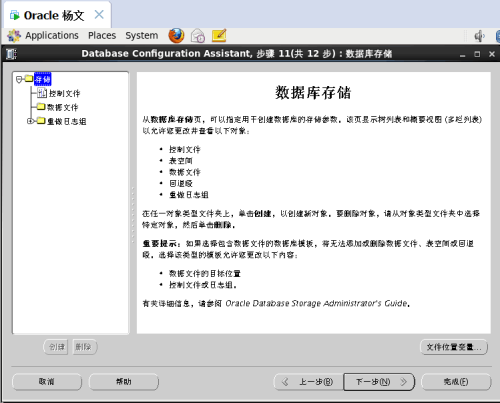Click the 取消 button
500x403 pixels.
coord(47,382)
